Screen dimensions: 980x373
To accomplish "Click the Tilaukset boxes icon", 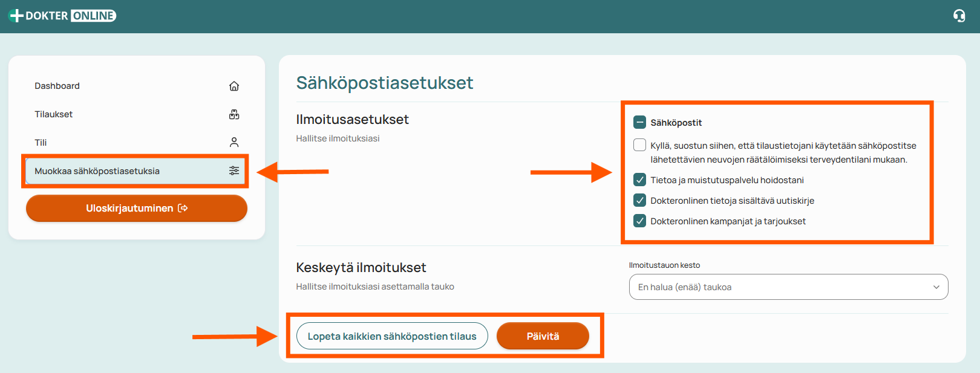I will coord(234,114).
